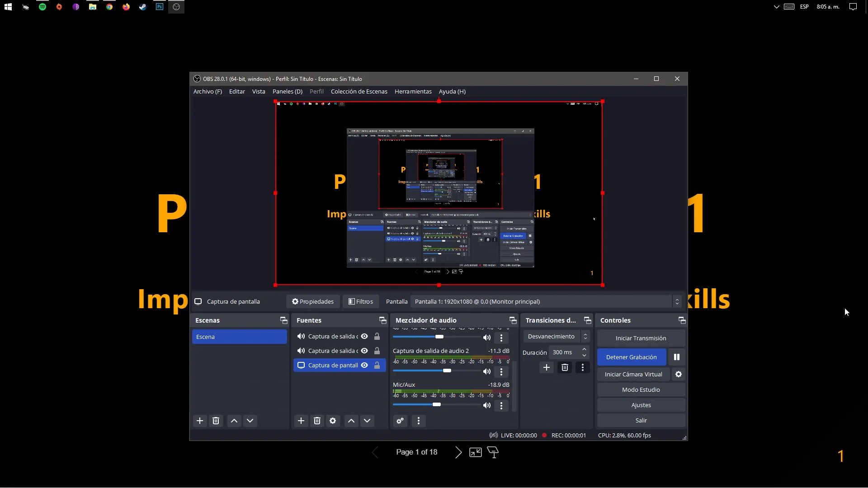Toggle visibility of second audio capture source

click(364, 351)
